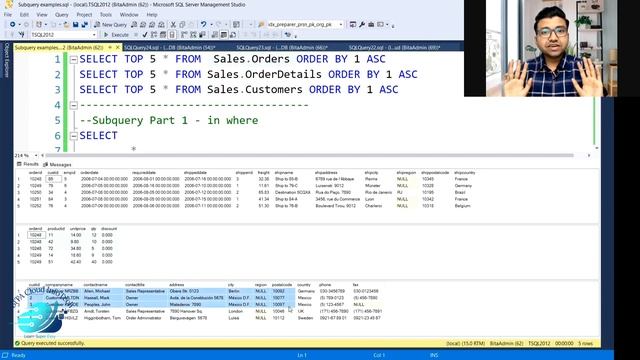640x360 pixels.
Task: Click the New Query button
Action: click(110, 24)
